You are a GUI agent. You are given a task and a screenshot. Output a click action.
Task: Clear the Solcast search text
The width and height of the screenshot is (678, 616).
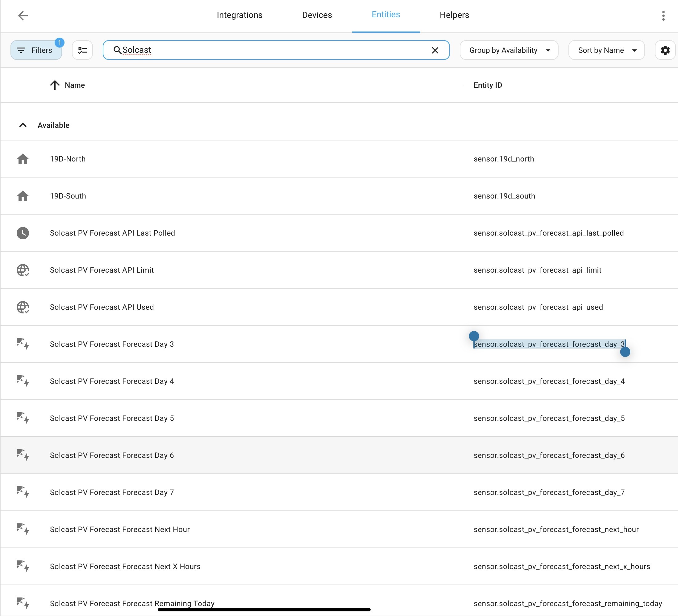[x=435, y=50]
